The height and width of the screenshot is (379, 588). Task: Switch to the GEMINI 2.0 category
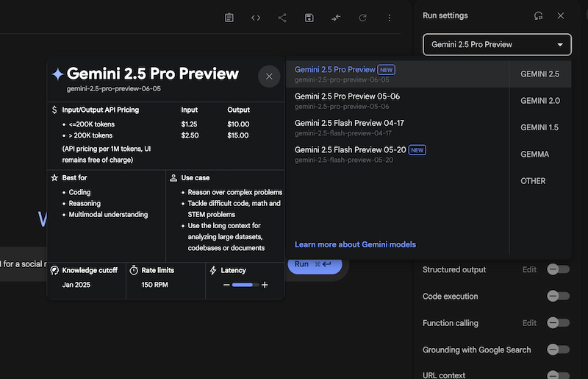(x=540, y=101)
